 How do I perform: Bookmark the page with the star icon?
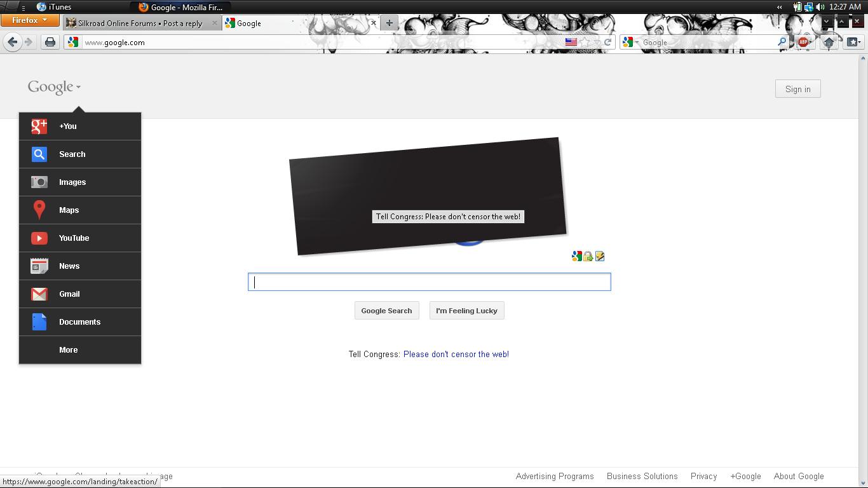click(x=584, y=43)
